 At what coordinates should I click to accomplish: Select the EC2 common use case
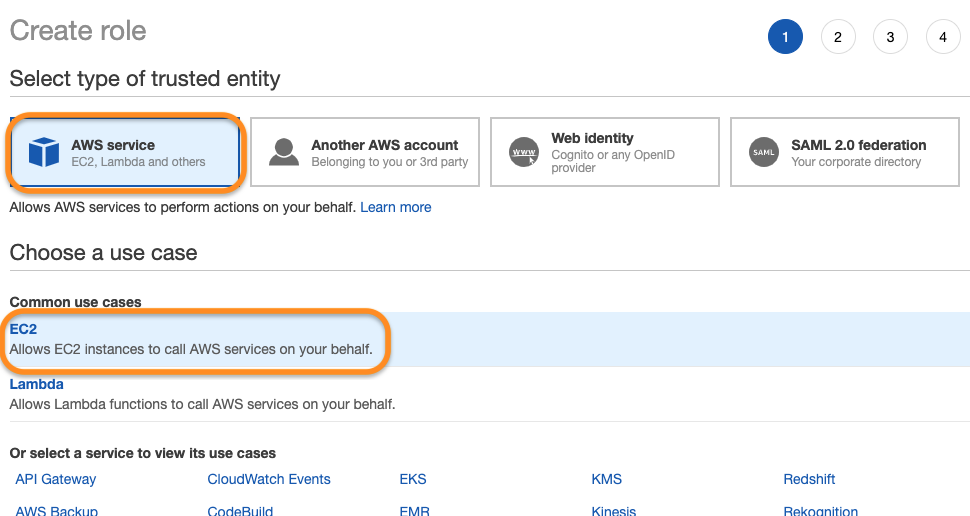[x=23, y=329]
